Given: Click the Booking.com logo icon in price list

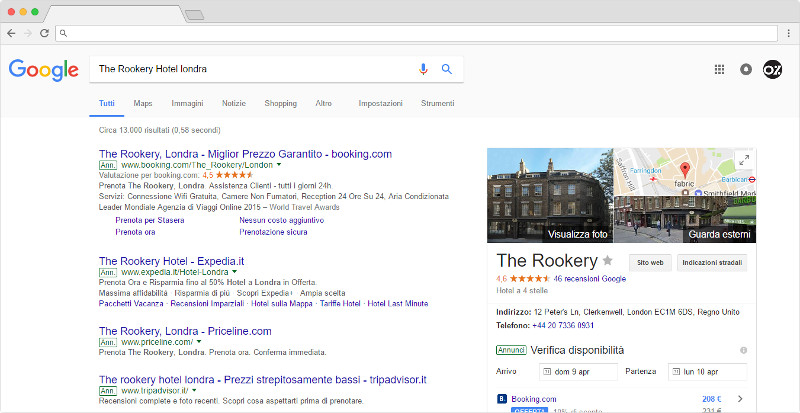Looking at the screenshot, I should click(x=501, y=399).
